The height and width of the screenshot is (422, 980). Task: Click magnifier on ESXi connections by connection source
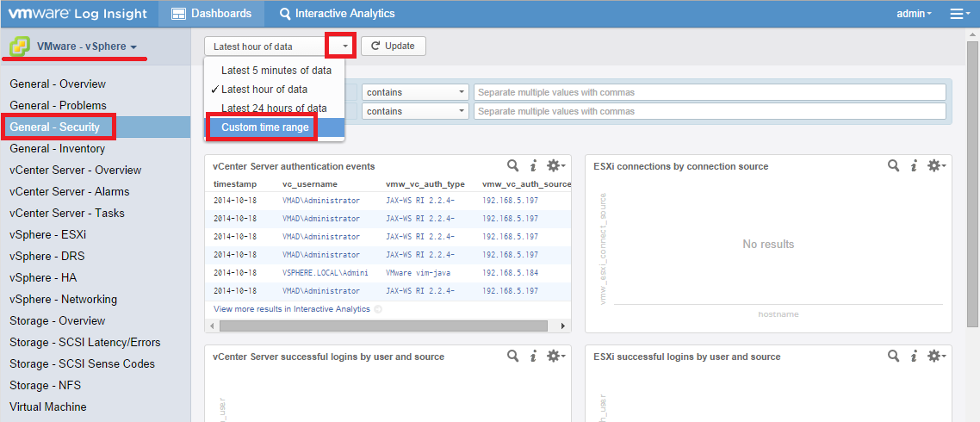click(x=894, y=165)
